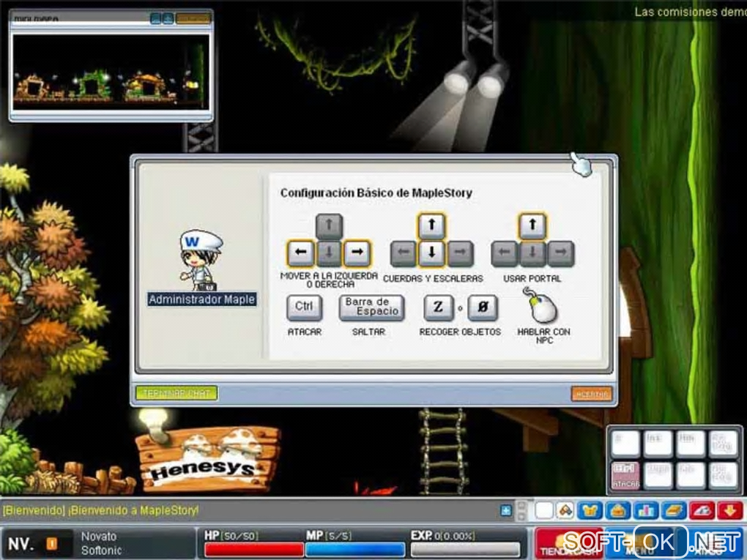Click the white square chat target box

pyautogui.click(x=544, y=511)
